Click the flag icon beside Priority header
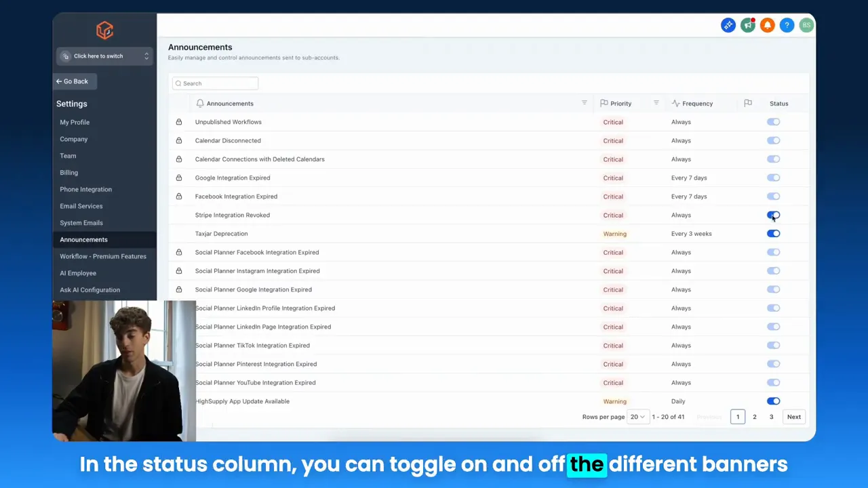Viewport: 868px width, 488px height. pos(603,103)
